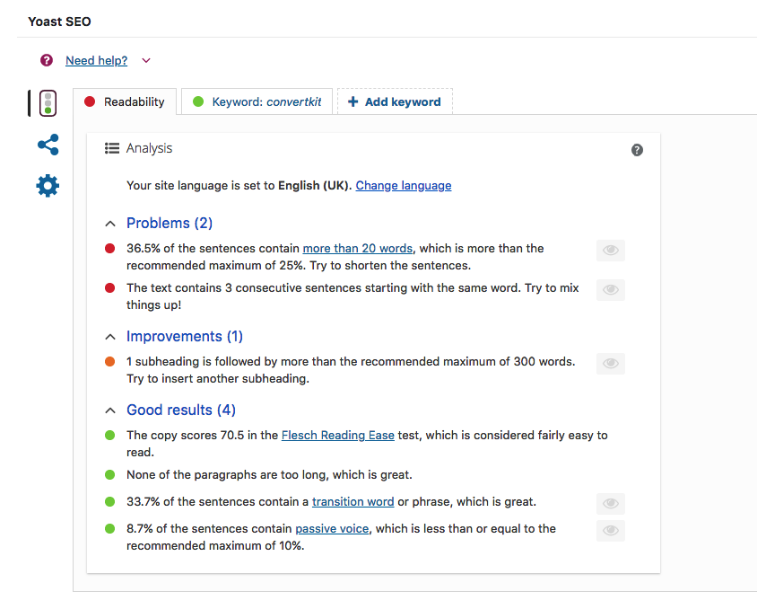779x609 pixels.
Task: Click the English (UK) language text
Action: pos(314,185)
